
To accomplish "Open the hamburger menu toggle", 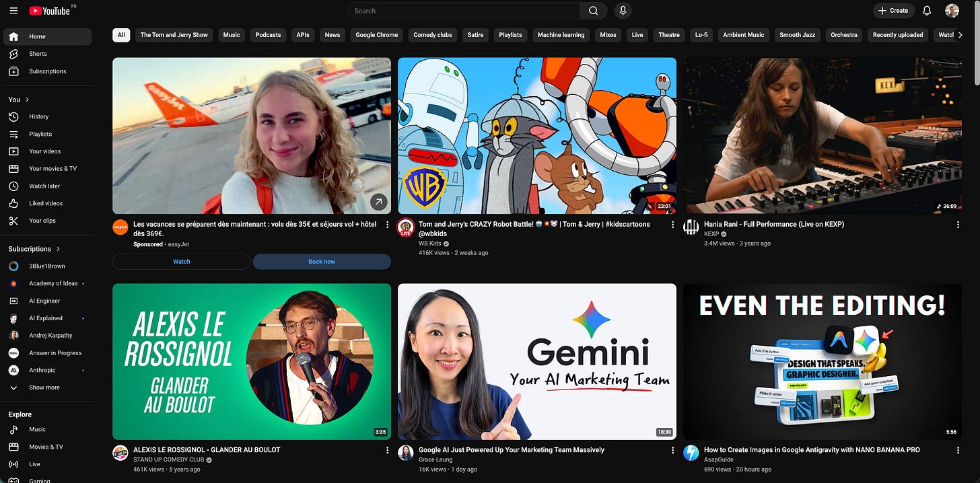I will (x=13, y=10).
